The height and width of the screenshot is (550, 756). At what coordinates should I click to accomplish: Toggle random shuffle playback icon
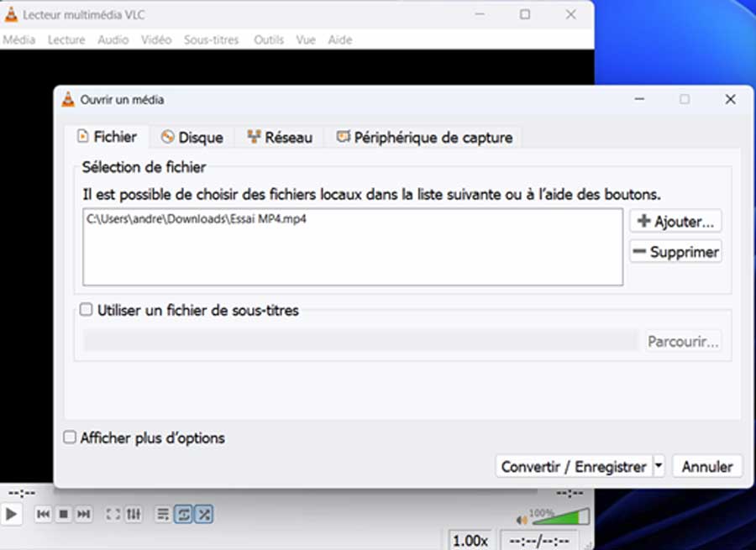[x=204, y=515]
